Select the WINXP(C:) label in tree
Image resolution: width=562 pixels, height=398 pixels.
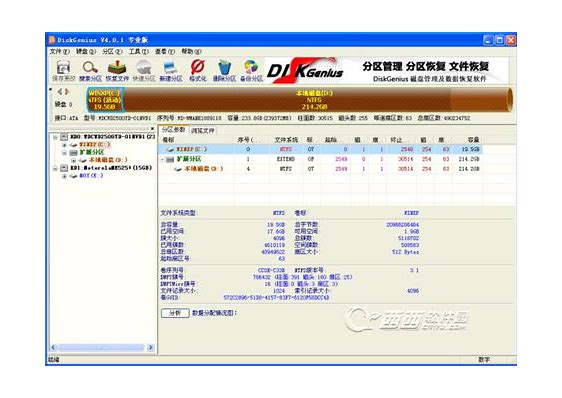tap(95, 145)
